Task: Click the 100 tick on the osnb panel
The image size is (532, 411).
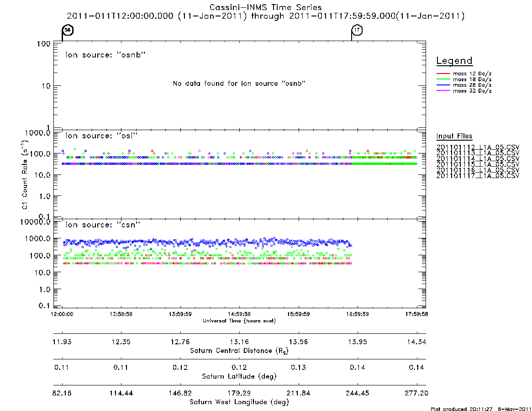Action: 44,44
